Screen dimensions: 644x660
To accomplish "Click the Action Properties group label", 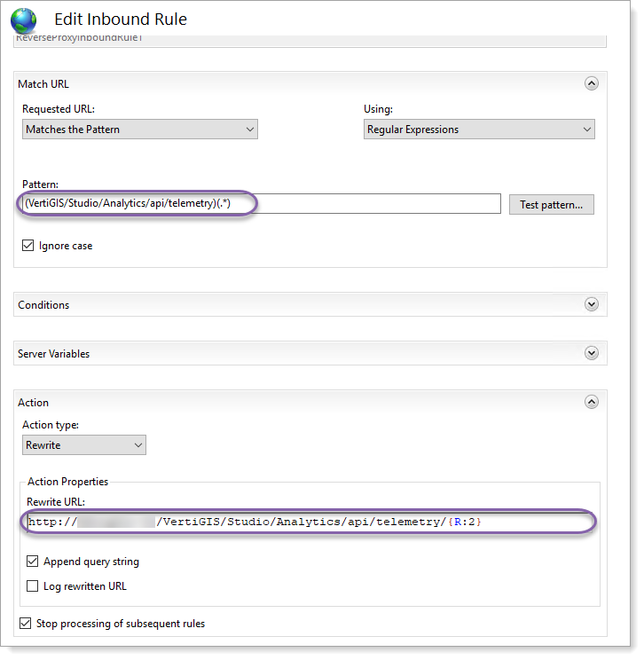I will (x=67, y=482).
